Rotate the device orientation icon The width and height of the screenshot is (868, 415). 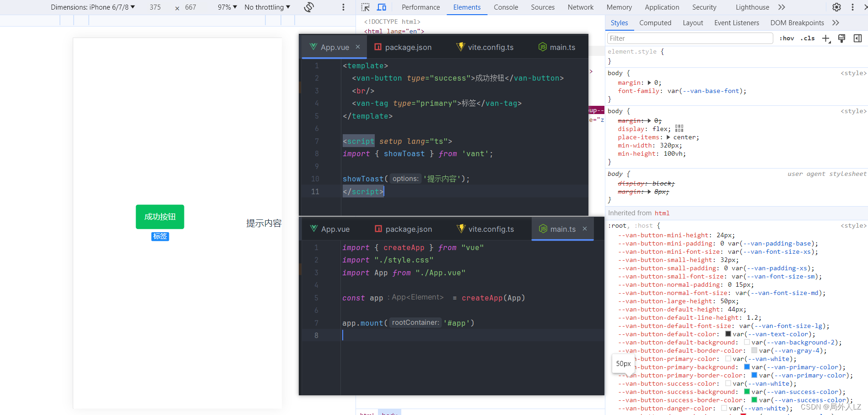[309, 7]
